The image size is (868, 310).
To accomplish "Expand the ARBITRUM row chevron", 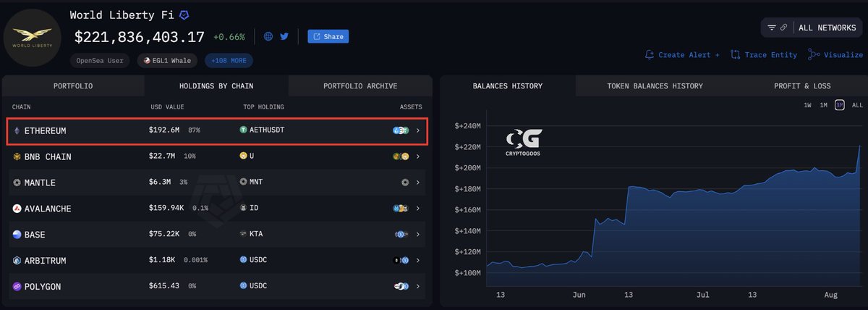I will click(x=418, y=261).
